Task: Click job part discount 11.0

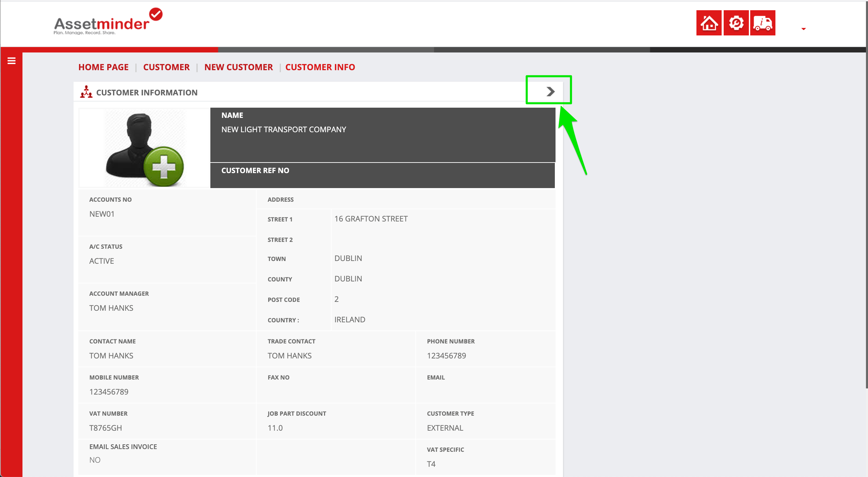Action: (x=275, y=428)
